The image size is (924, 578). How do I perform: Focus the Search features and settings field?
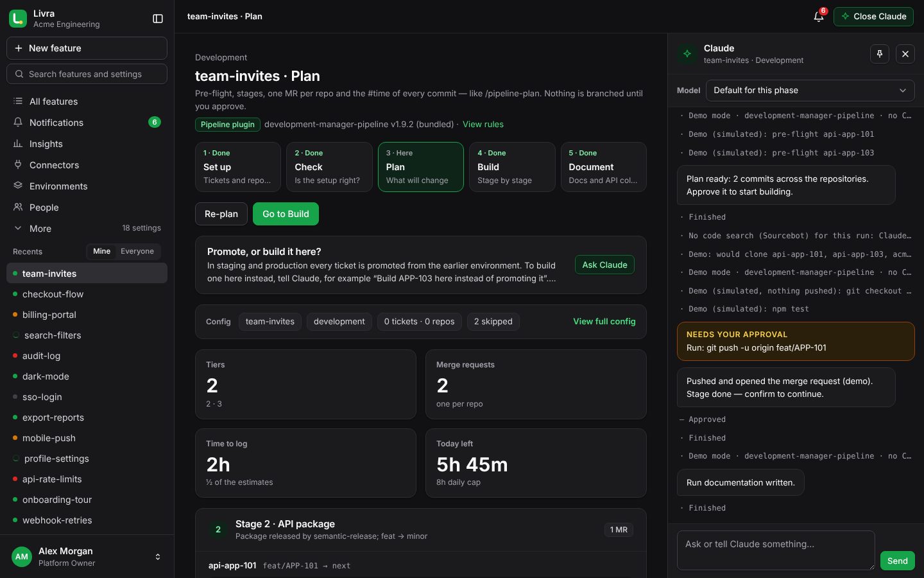pyautogui.click(x=87, y=74)
